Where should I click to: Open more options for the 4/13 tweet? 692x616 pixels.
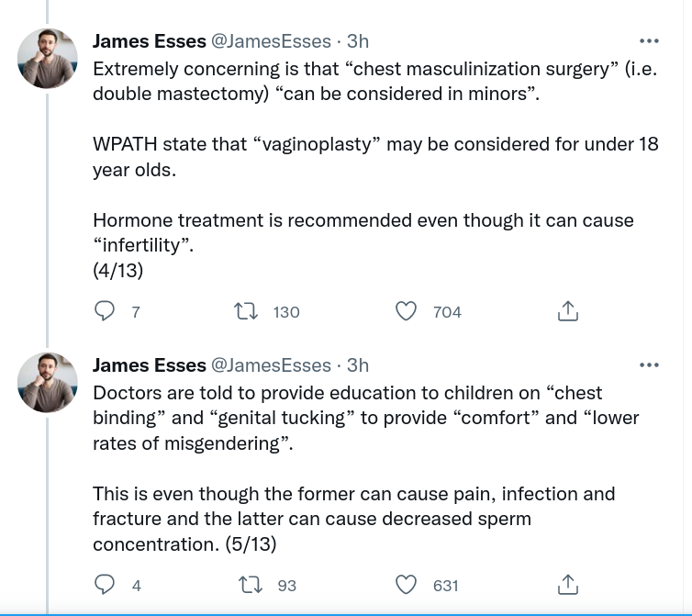(649, 41)
